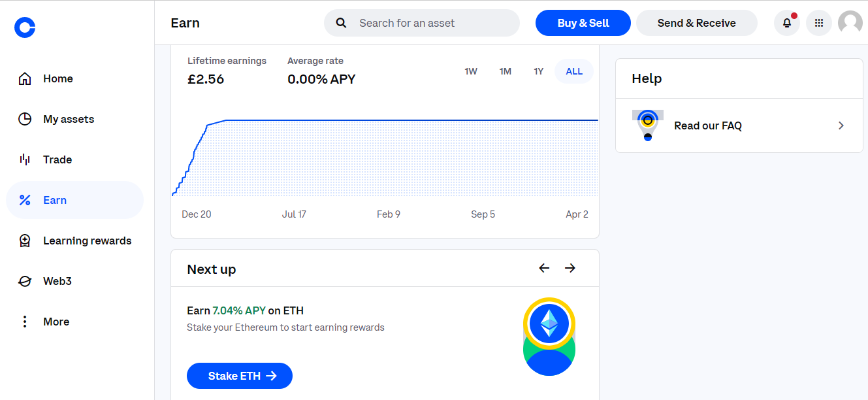868x400 pixels.
Task: Select the My assets pie chart icon
Action: point(25,119)
